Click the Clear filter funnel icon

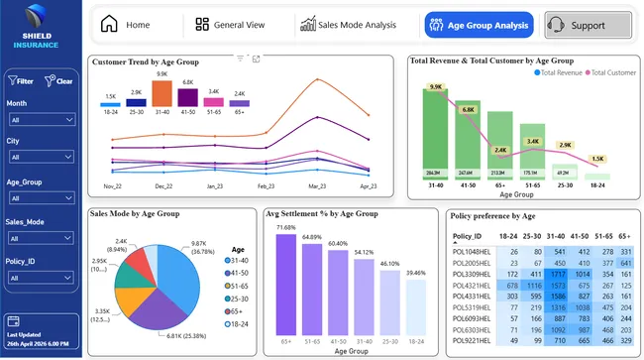[x=50, y=80]
